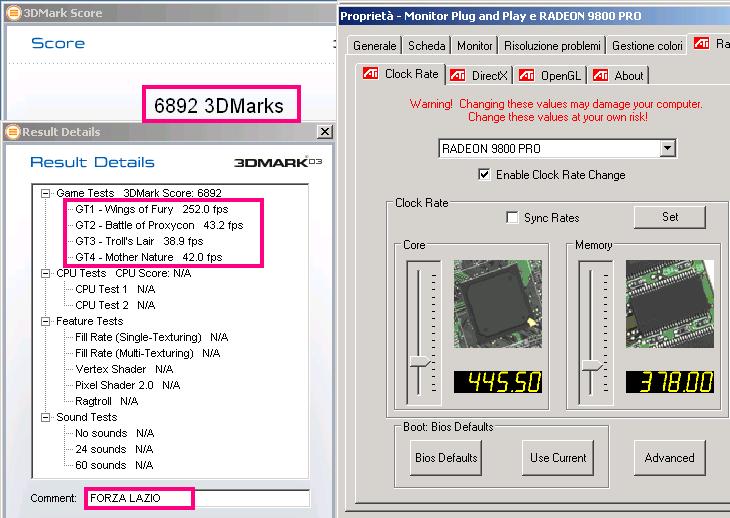This screenshot has height=518, width=730.
Task: Select GT2 - Battle of Proxycon row
Action: pyautogui.click(x=159, y=225)
